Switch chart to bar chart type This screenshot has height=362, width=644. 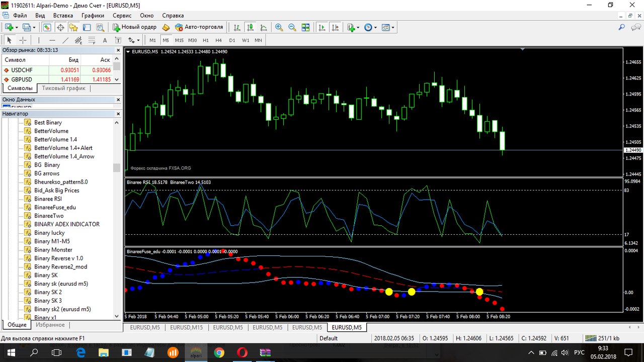(237, 27)
